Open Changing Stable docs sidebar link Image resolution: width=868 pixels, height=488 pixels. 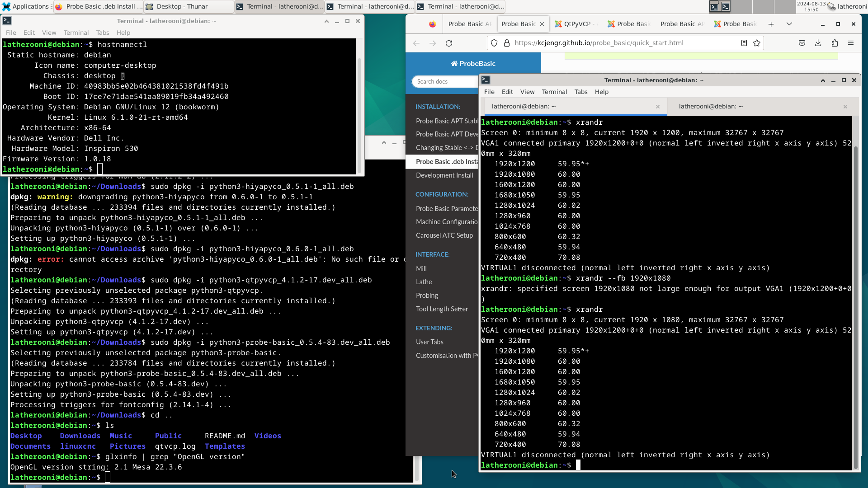447,148
